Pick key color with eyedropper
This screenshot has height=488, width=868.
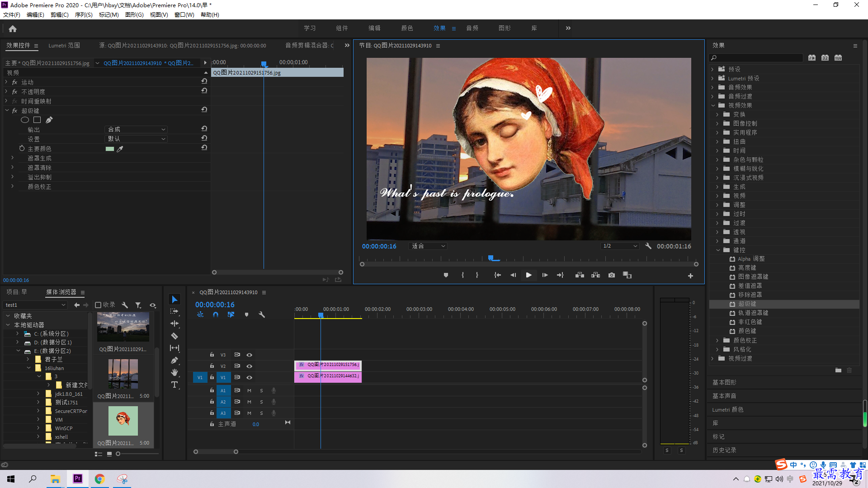click(x=120, y=149)
